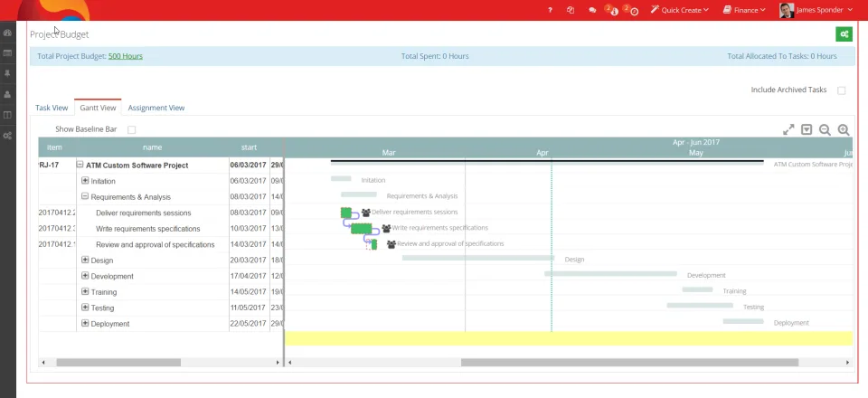This screenshot has height=398, width=868.
Task: Click resource icon beside Deliver requirements sessions bar
Action: [365, 213]
